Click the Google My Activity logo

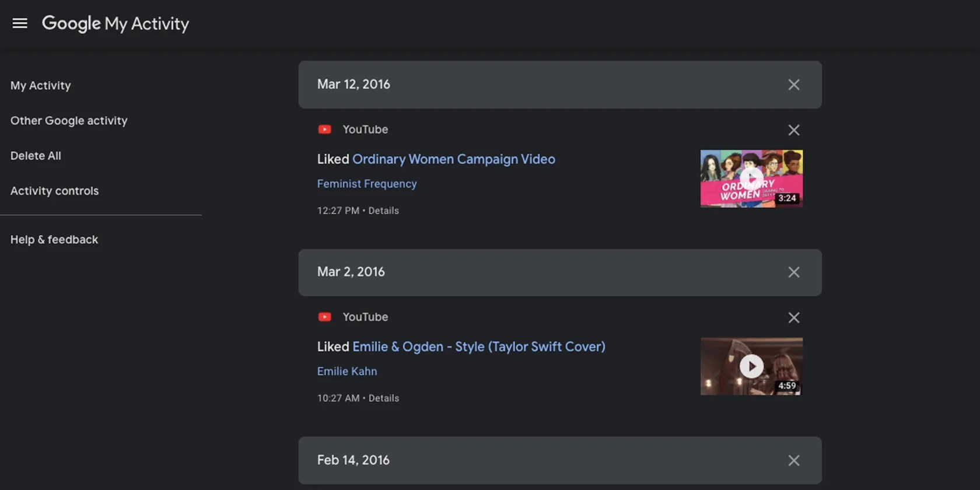point(116,23)
